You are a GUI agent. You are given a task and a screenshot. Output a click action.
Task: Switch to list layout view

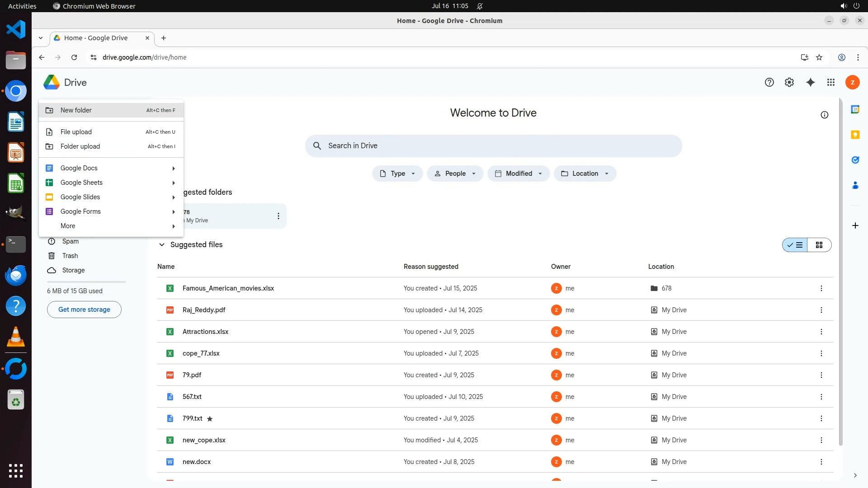tap(795, 245)
